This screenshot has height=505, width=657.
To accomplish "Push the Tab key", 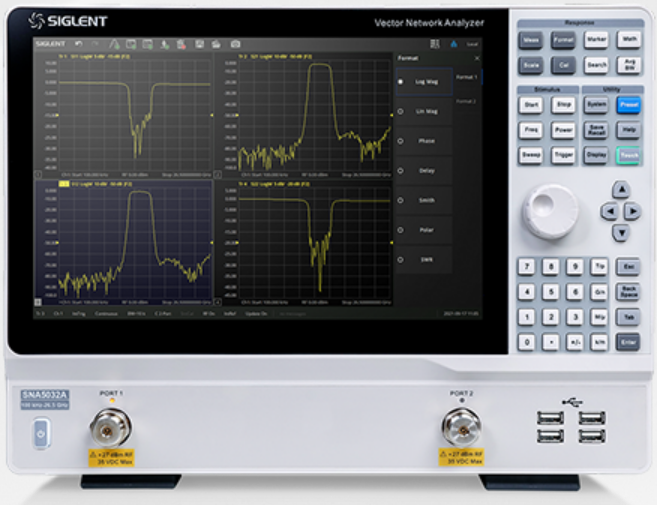I will click(628, 317).
